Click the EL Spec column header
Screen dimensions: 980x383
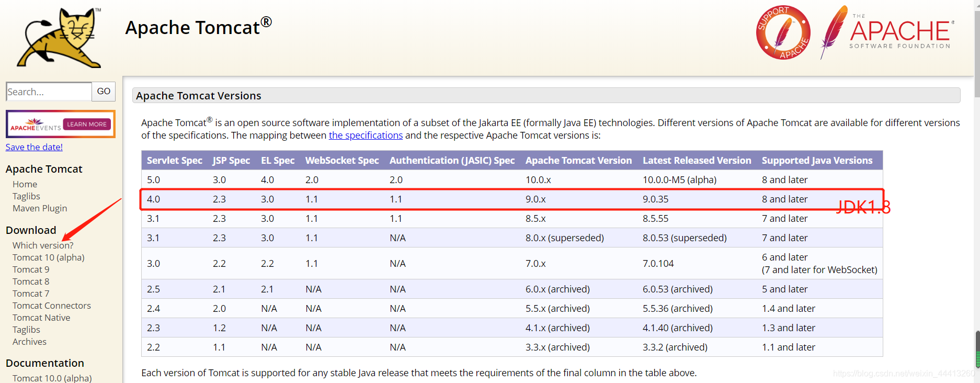(x=278, y=161)
